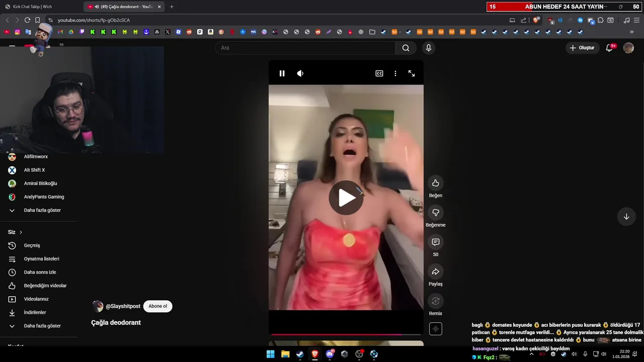Open Brave Shields lion icon

point(536,20)
